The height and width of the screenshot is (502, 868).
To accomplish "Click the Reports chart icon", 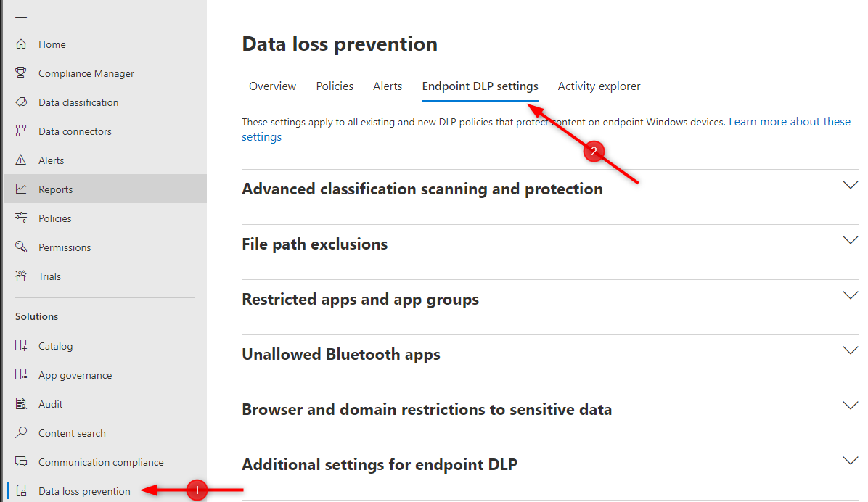I will [21, 189].
